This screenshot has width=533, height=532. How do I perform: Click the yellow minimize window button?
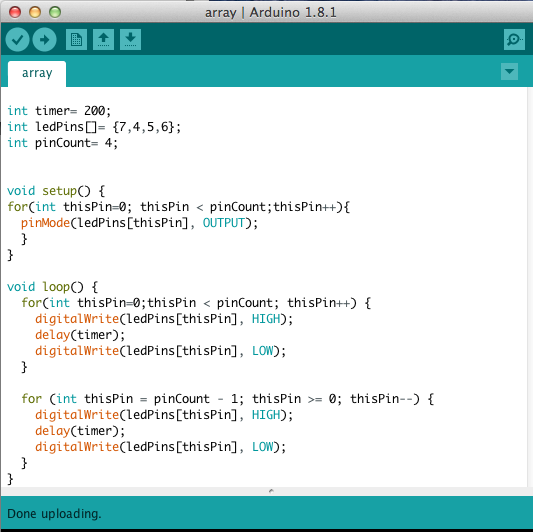tap(35, 12)
